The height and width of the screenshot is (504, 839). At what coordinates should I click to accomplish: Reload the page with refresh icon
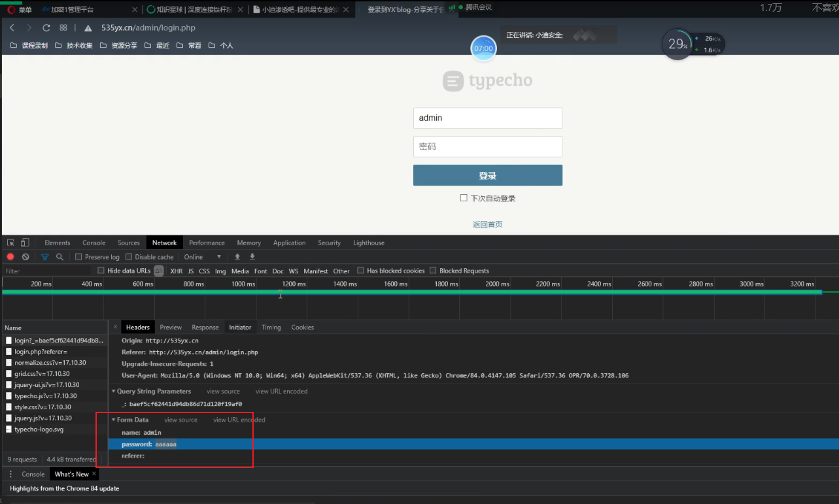pos(46,28)
